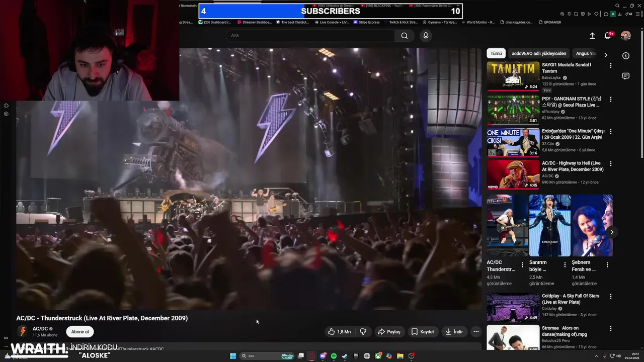
Task: Open options for Stromae Alors on danse video
Action: tap(611, 329)
